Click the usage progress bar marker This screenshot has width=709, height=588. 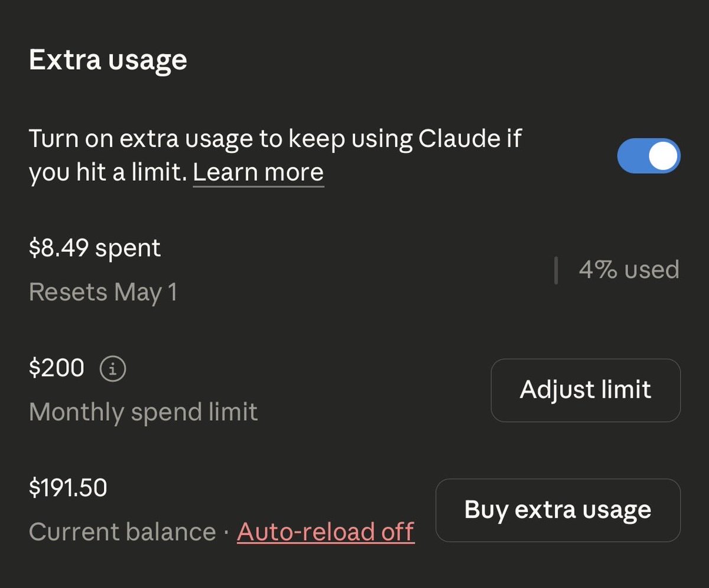tap(556, 271)
